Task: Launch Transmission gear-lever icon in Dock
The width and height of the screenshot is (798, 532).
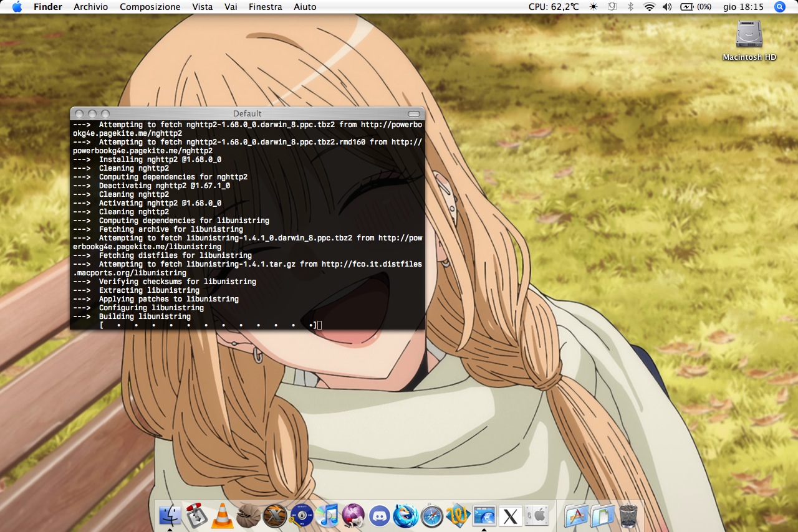Action: tap(196, 515)
